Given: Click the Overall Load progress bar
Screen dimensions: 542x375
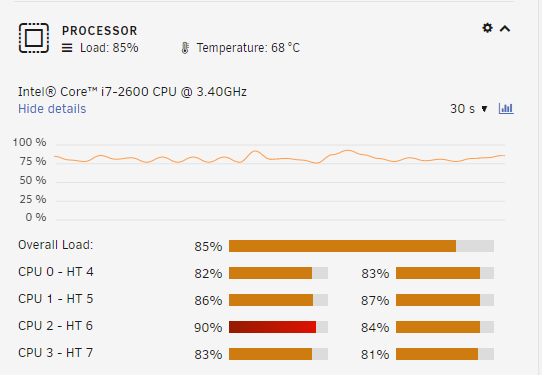Looking at the screenshot, I should [x=361, y=246].
